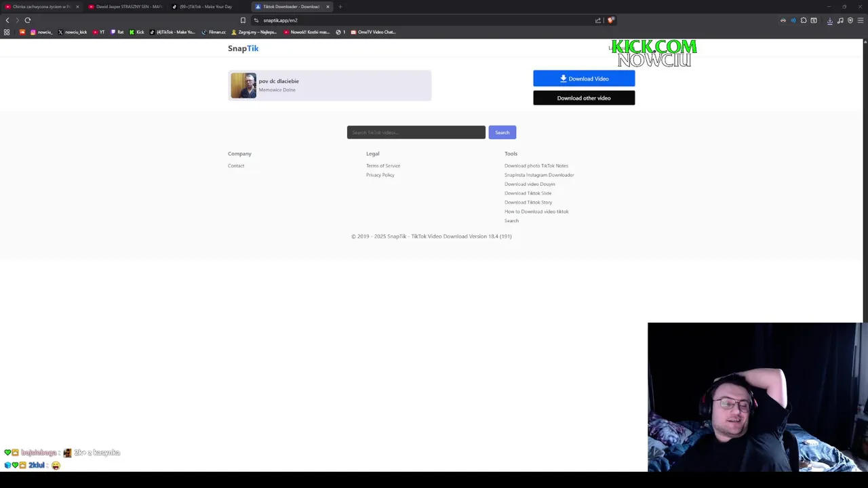Click the purple Search button

click(x=502, y=132)
